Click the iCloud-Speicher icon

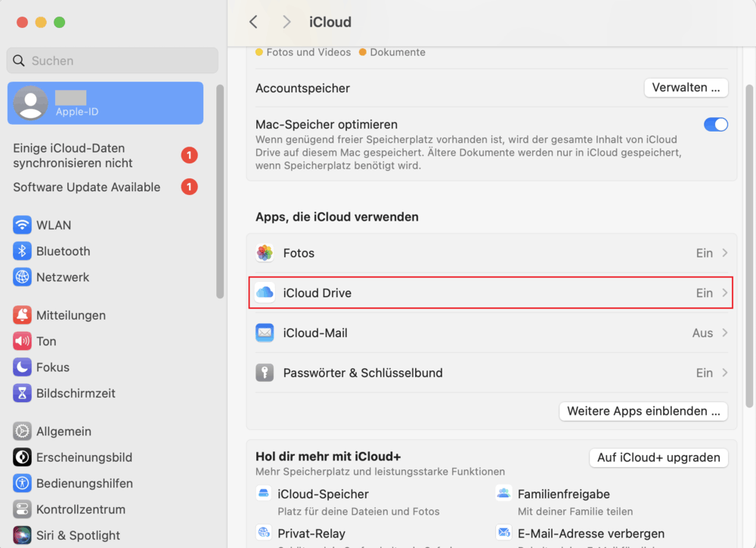264,494
